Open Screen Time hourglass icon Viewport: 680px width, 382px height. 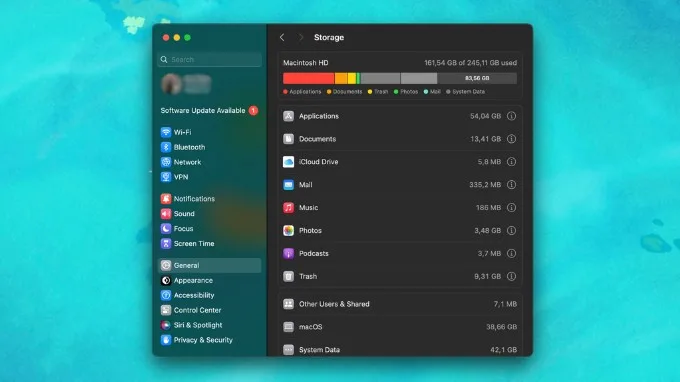[x=166, y=243]
